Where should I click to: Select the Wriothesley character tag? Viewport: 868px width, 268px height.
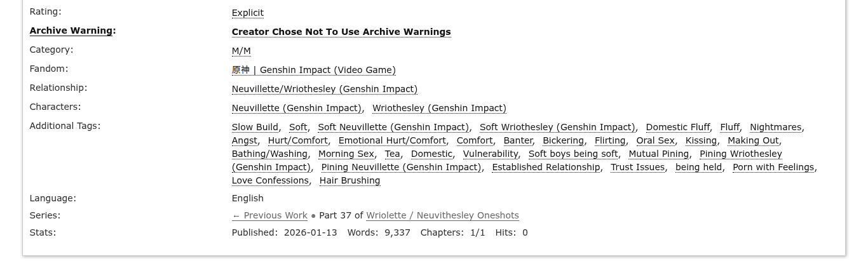439,108
